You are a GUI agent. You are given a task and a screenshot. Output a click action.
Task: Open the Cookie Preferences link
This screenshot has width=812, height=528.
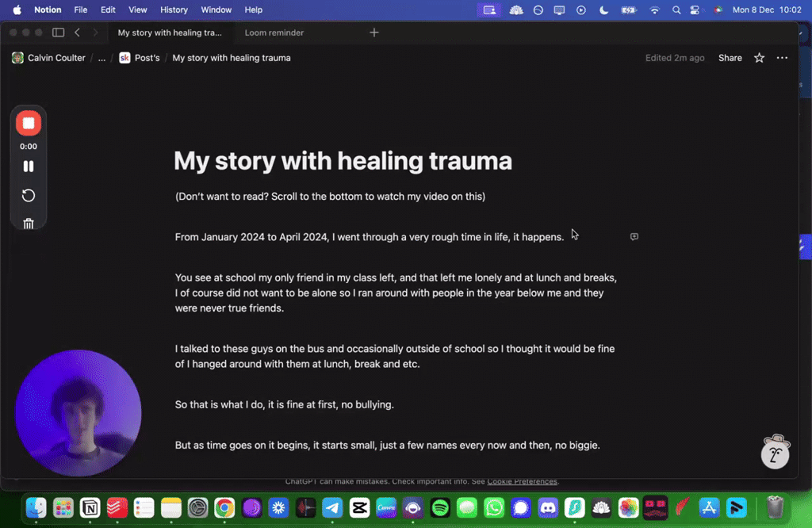pyautogui.click(x=523, y=481)
